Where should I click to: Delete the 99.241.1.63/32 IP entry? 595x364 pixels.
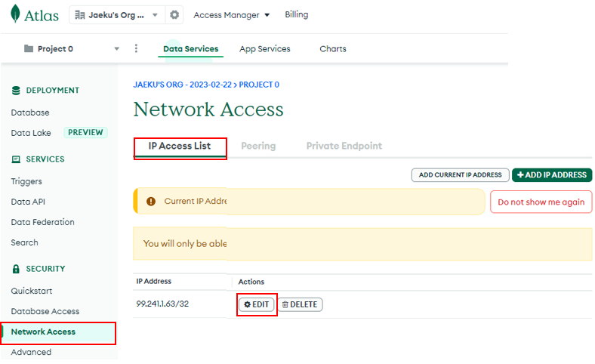[301, 304]
